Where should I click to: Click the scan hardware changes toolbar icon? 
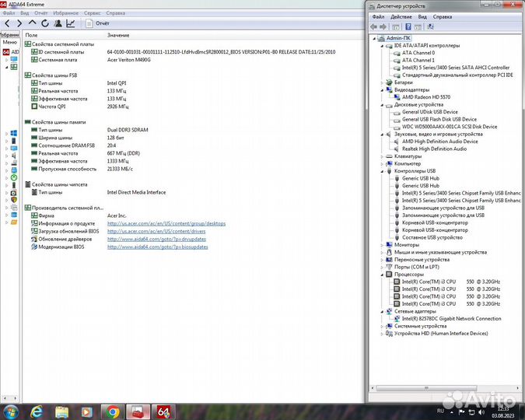tap(431, 26)
